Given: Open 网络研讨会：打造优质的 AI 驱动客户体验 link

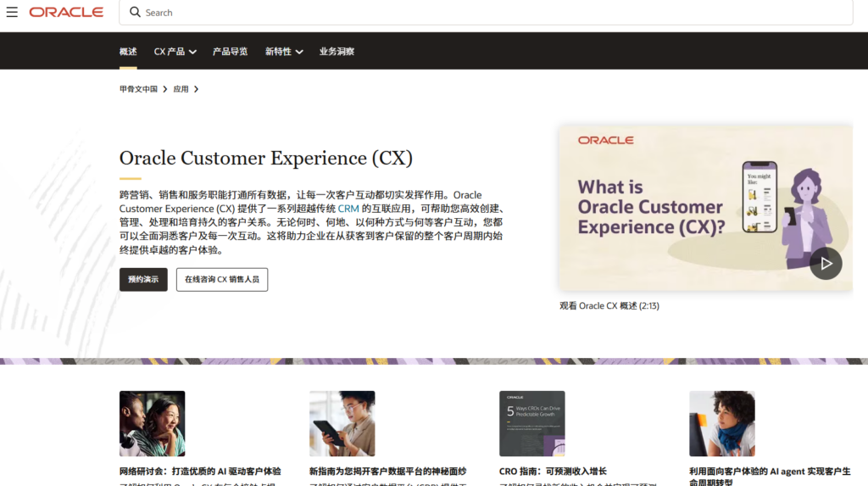Looking at the screenshot, I should 200,472.
